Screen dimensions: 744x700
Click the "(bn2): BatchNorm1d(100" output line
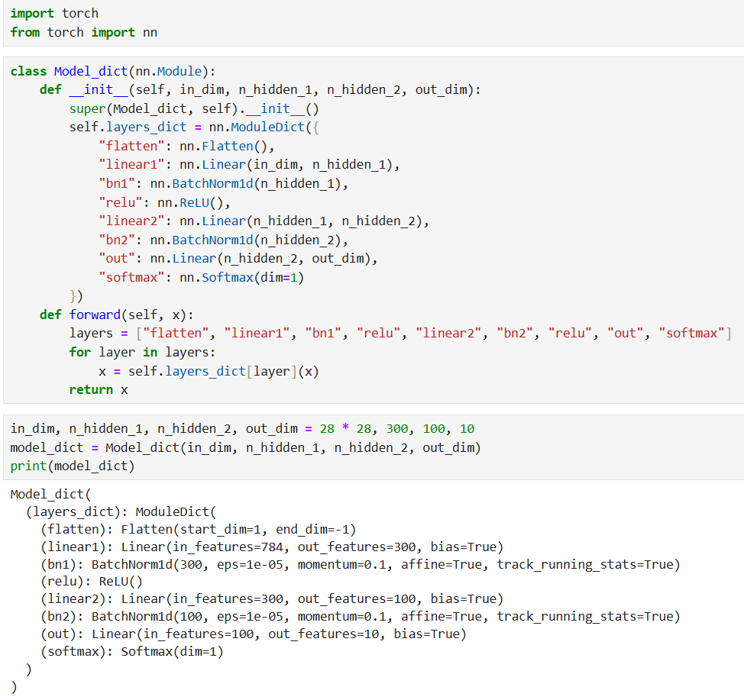[360, 617]
